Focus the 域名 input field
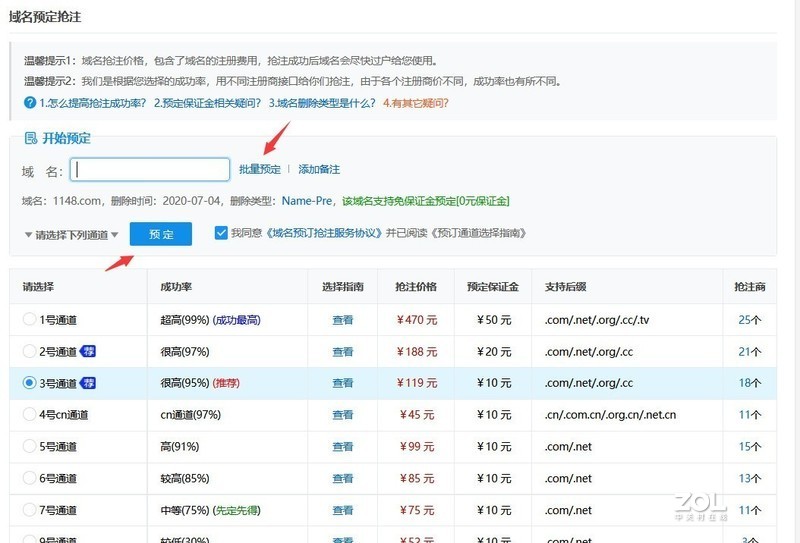The image size is (800, 543). coord(150,169)
